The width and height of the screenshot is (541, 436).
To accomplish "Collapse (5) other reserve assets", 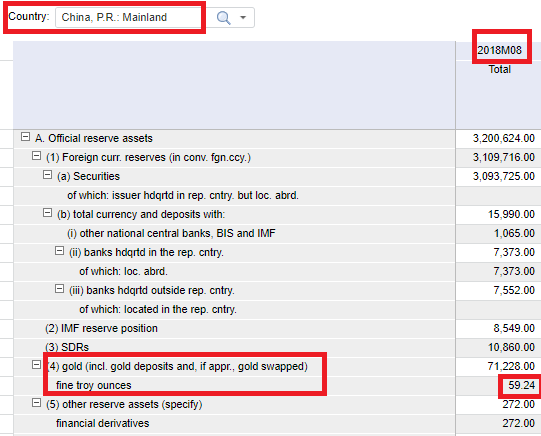I will coord(36,403).
